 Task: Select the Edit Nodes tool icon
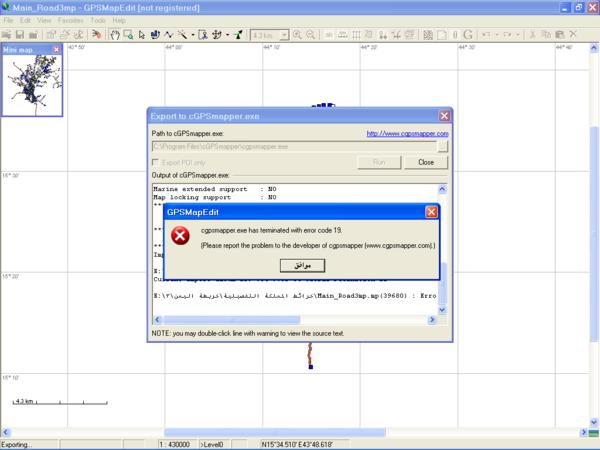[x=155, y=35]
